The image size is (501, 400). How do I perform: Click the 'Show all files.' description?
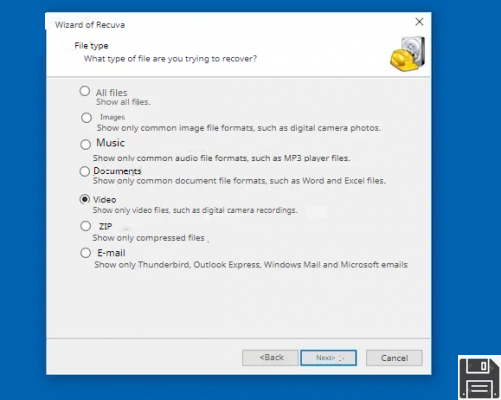pyautogui.click(x=123, y=102)
